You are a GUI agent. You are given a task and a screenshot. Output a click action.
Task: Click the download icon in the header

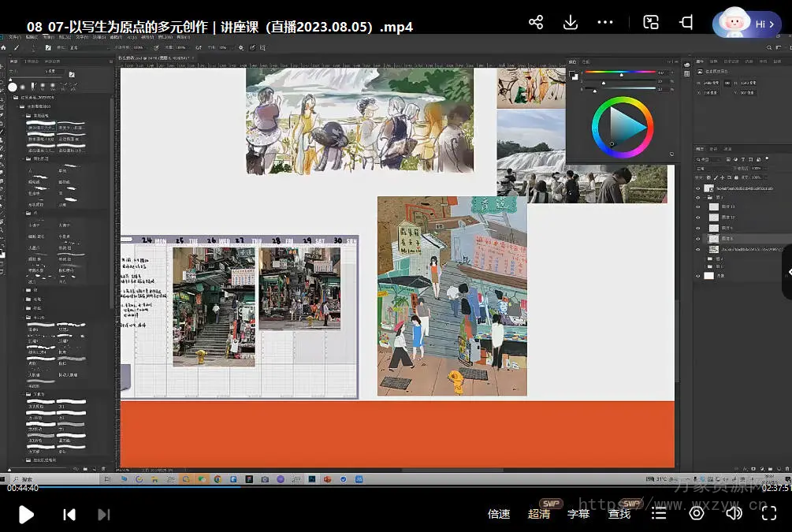point(571,22)
